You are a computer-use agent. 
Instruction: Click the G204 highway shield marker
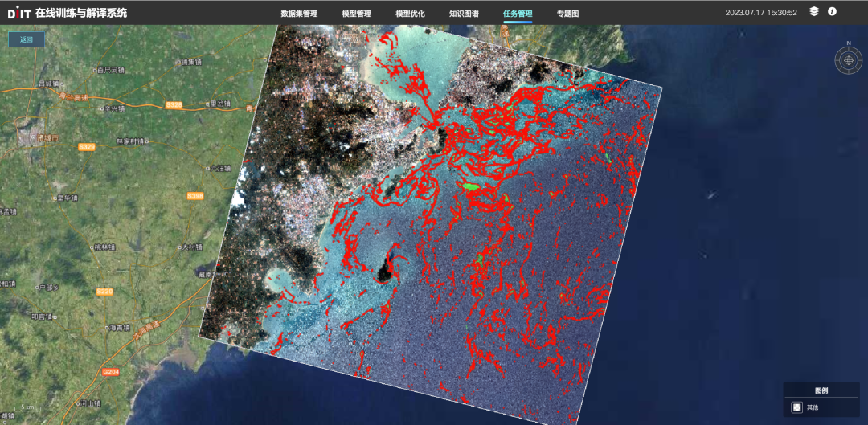pos(109,371)
